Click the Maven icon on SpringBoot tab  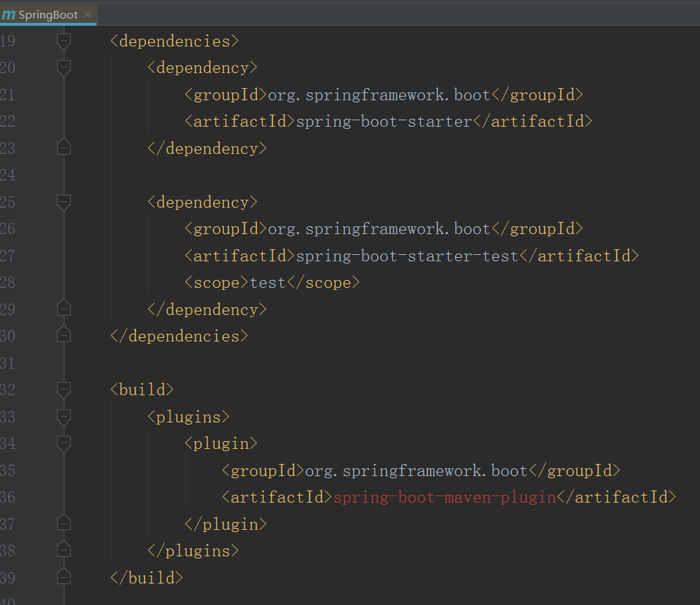pyautogui.click(x=8, y=15)
